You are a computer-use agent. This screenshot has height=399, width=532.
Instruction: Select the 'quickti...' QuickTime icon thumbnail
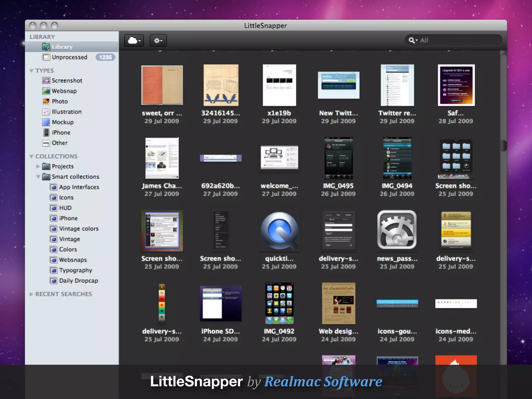(x=279, y=231)
